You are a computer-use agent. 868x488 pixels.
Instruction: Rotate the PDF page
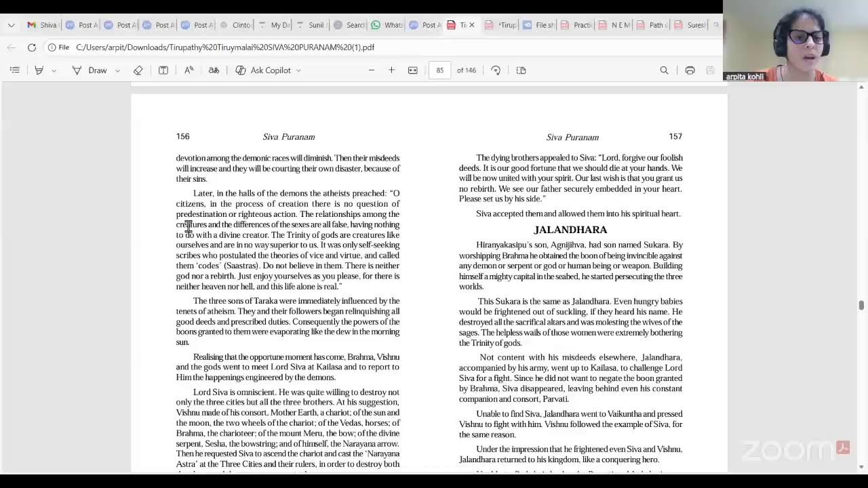[496, 70]
